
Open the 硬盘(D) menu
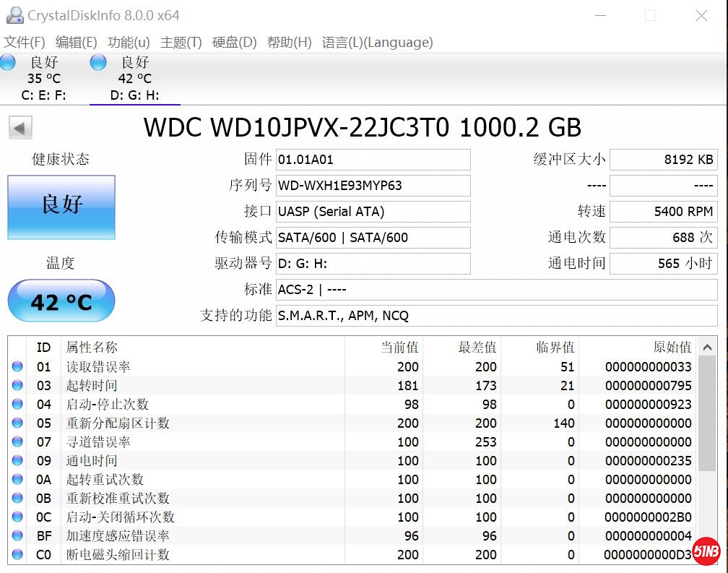234,42
